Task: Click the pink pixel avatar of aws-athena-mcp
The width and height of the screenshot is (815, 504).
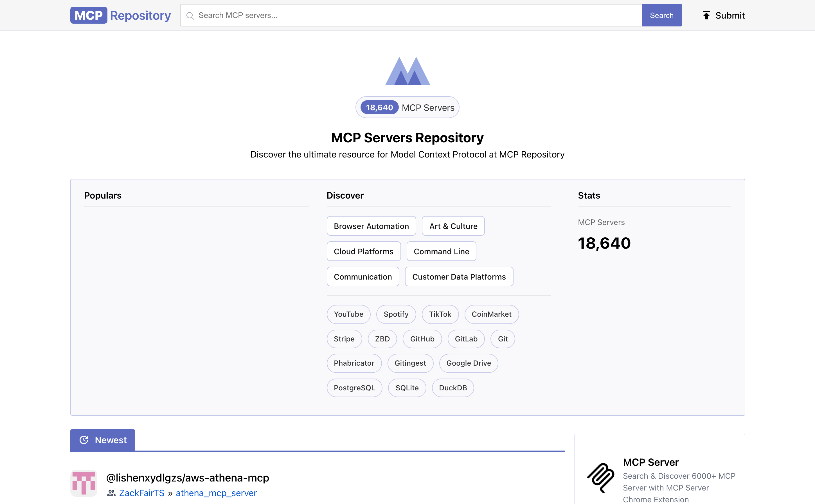Action: tap(84, 483)
